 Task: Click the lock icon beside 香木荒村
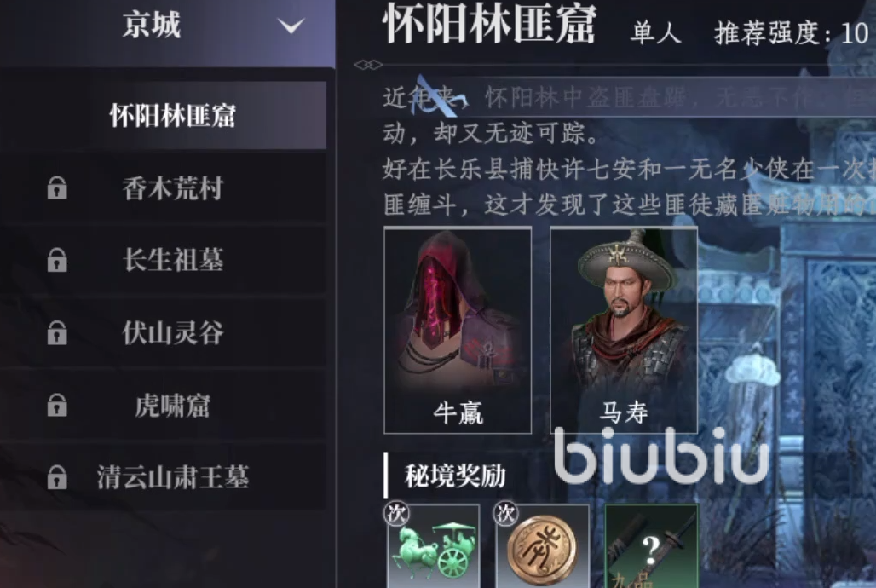tap(57, 187)
